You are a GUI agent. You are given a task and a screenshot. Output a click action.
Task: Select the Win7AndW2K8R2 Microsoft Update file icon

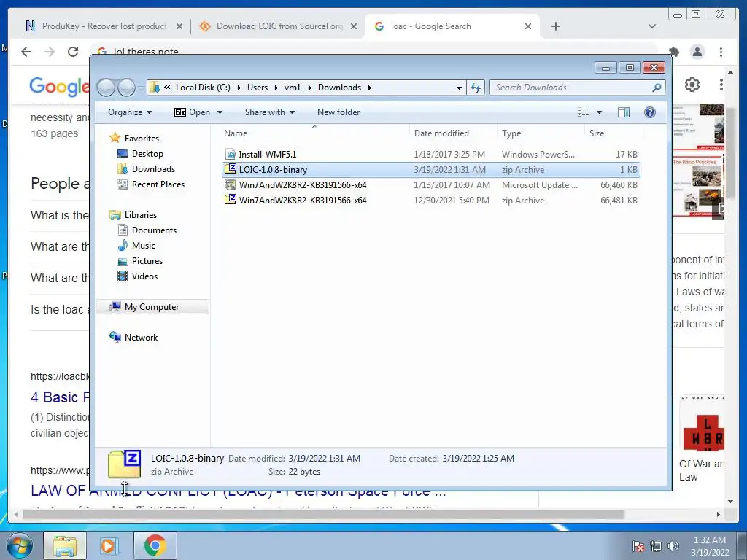pos(231,184)
